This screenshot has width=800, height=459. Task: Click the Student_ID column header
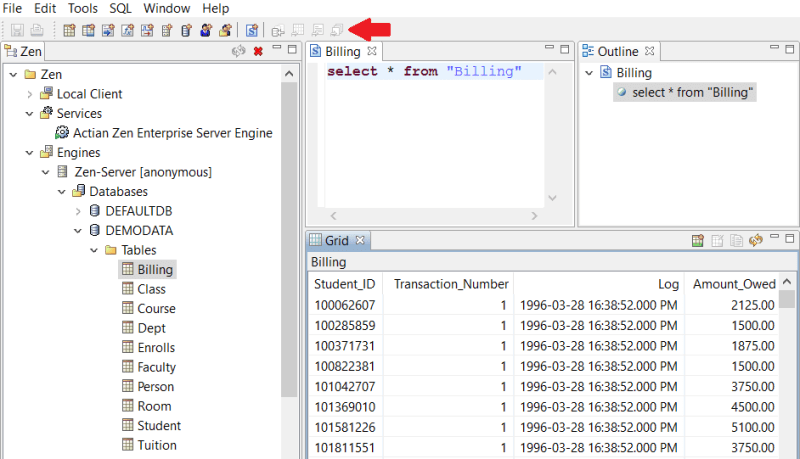pyautogui.click(x=345, y=284)
